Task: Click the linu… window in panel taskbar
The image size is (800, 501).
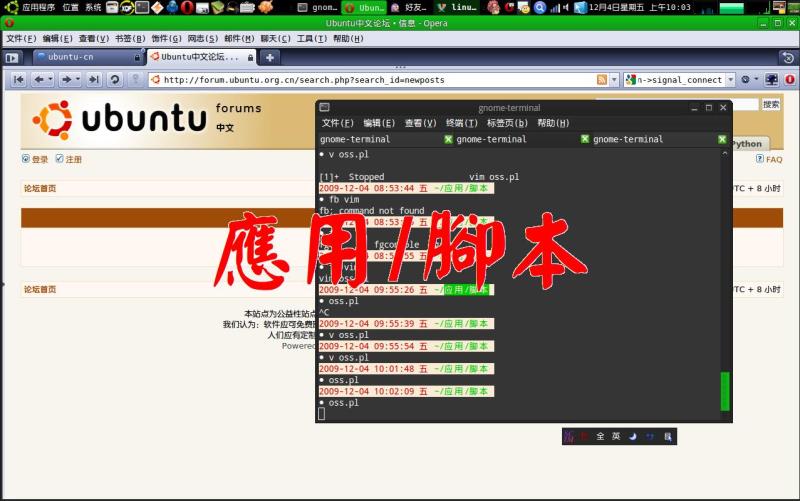Action: pyautogui.click(x=458, y=7)
